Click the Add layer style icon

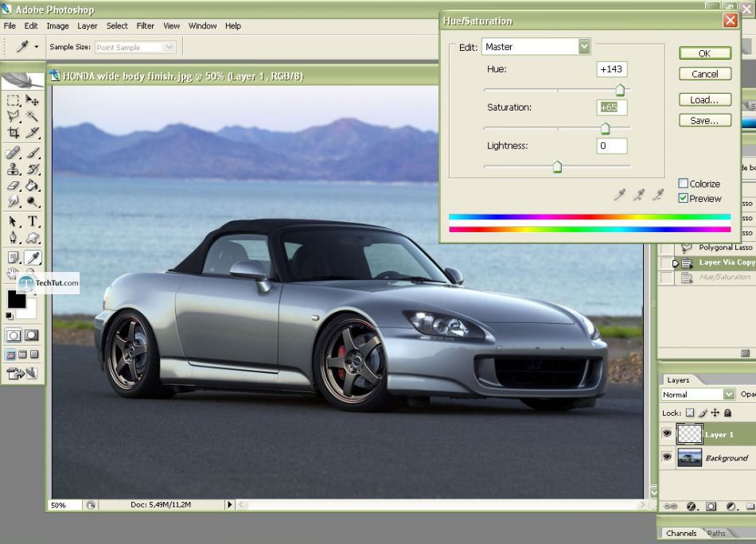coord(692,506)
